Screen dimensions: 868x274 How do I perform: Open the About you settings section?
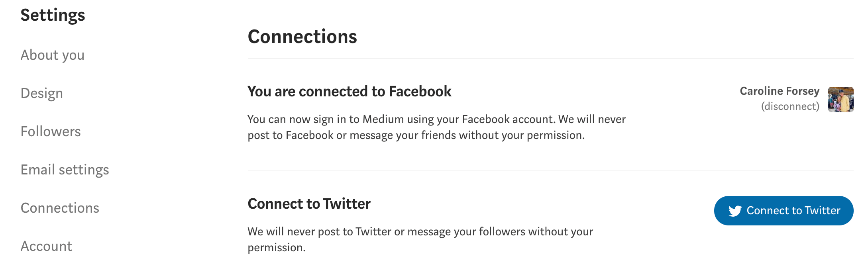pos(52,55)
